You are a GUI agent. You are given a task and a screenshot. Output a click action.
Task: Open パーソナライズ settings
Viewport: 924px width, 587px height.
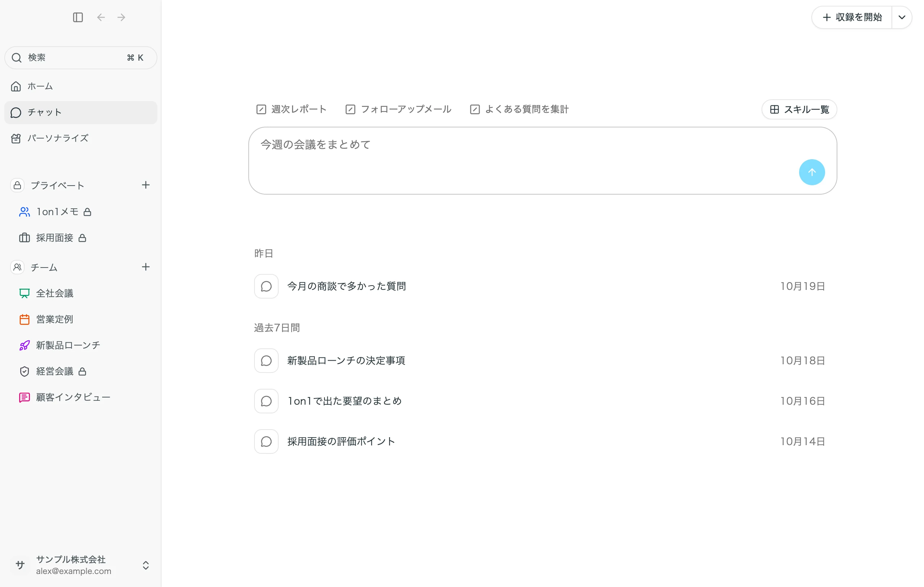[80, 138]
